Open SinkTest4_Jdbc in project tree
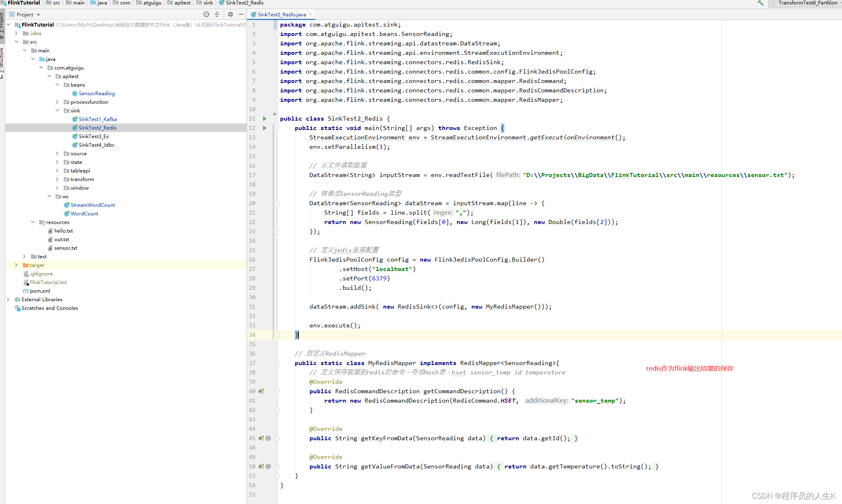The height and width of the screenshot is (504, 842). point(96,145)
